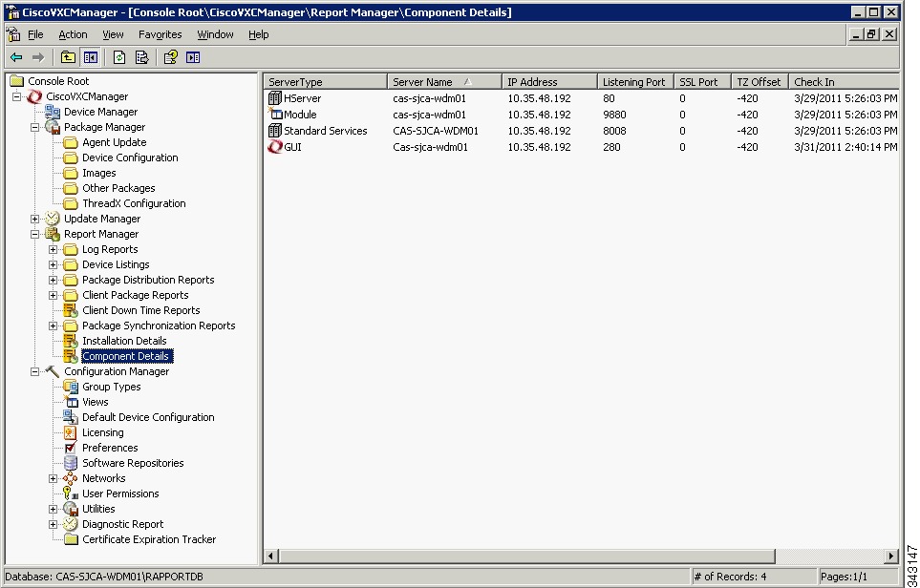
Task: Select the ThreadX Configuration folder
Action: click(134, 203)
